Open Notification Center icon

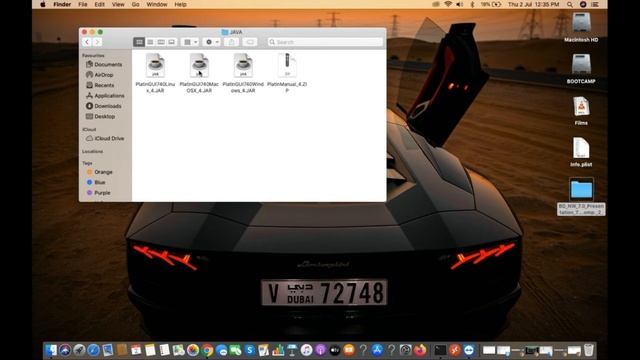point(595,4)
